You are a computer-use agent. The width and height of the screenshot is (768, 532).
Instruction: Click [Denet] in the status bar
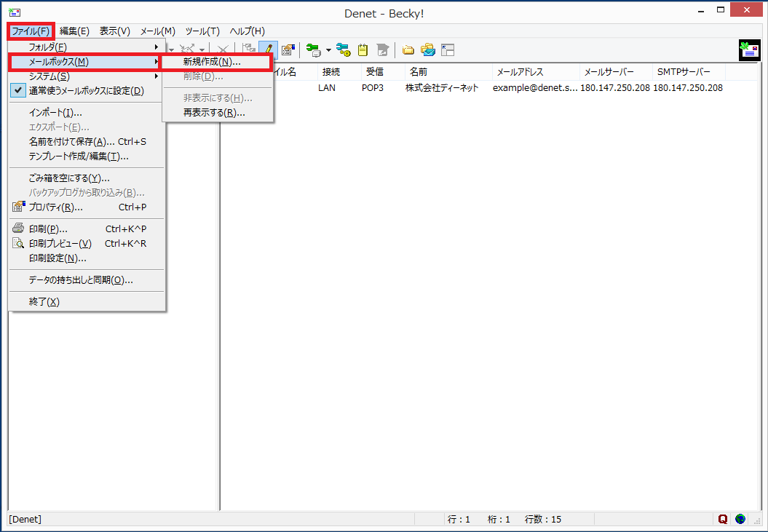25,519
